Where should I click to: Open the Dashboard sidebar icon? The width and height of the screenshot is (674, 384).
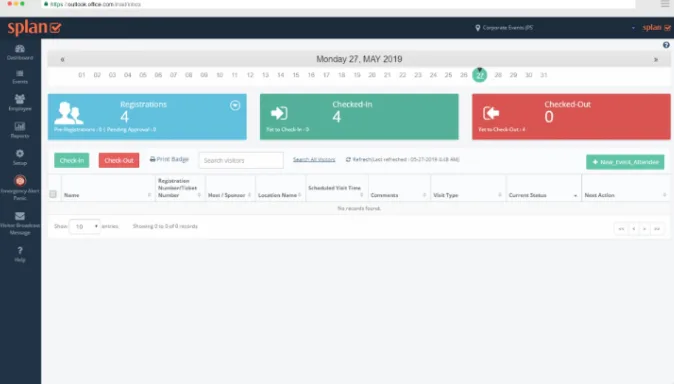(20, 49)
